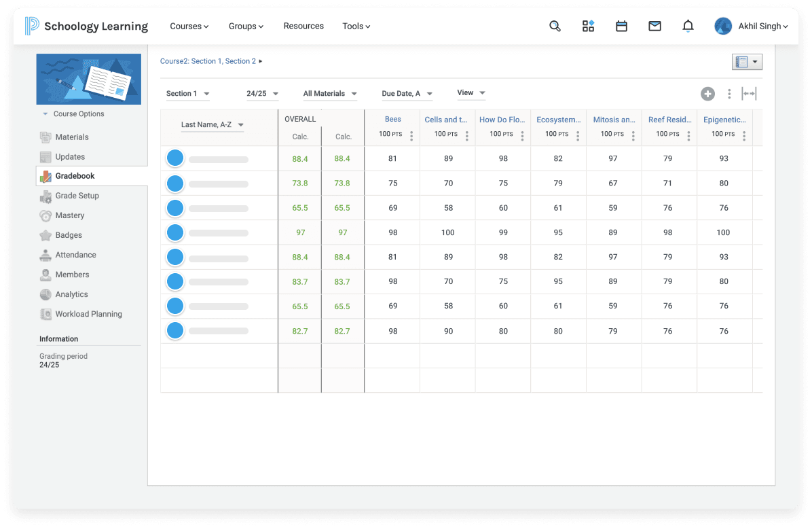Check messages via the envelope icon
This screenshot has width=812, height=528.
(654, 25)
